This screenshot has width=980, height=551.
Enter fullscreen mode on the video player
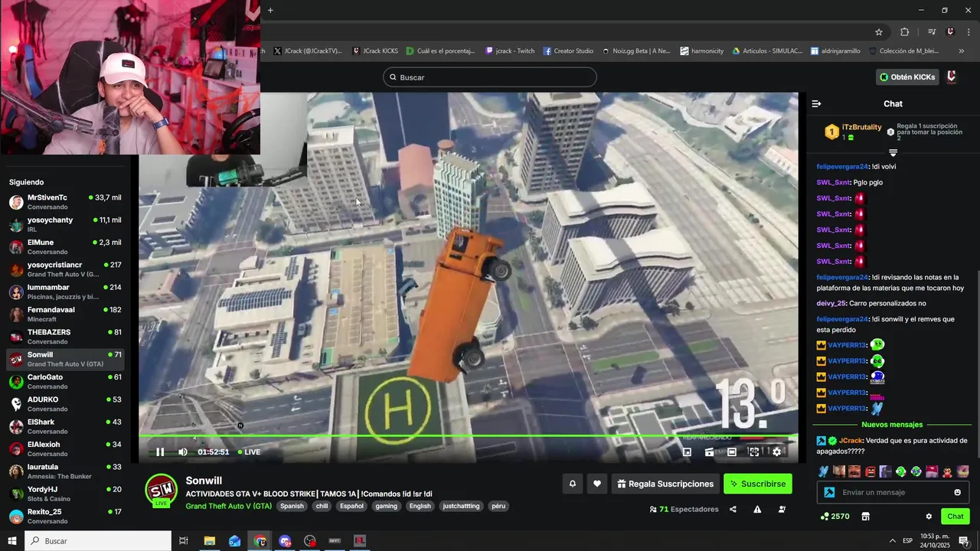coord(754,452)
